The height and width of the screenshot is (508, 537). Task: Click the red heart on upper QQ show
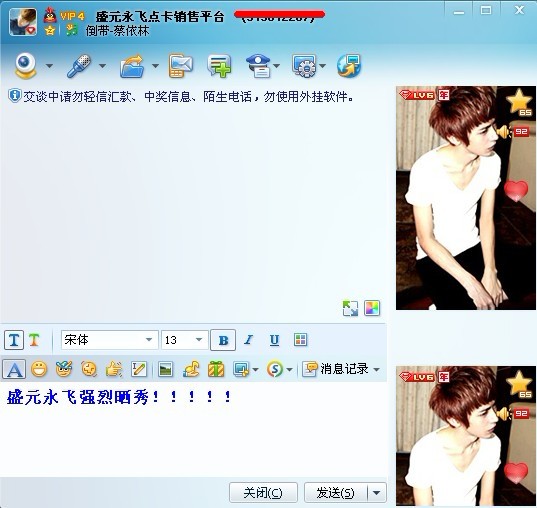point(516,190)
